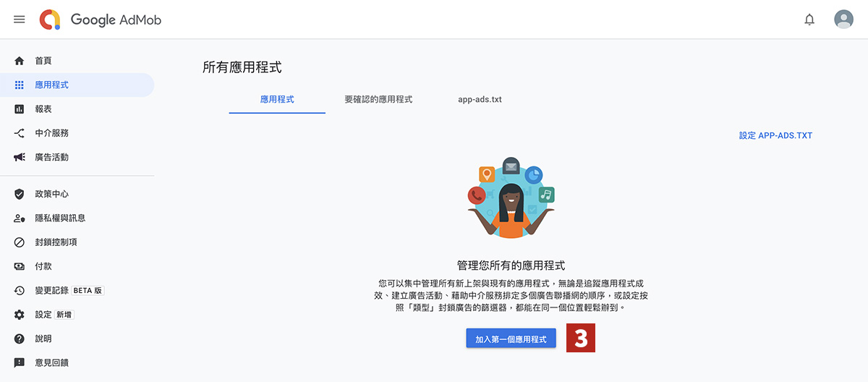868x382 pixels.
Task: Click the person-lock icon beside 隱私權與訊息
Action: tap(20, 218)
